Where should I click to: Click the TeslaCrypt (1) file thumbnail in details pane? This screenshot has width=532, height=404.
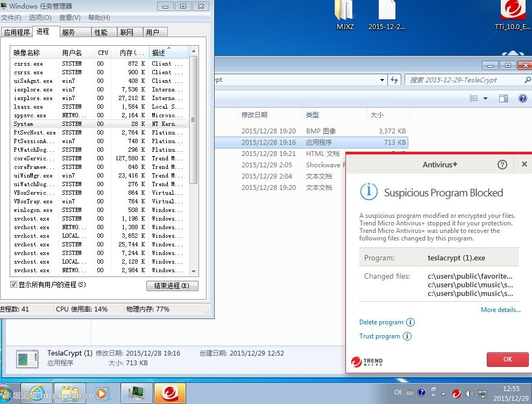click(x=27, y=359)
